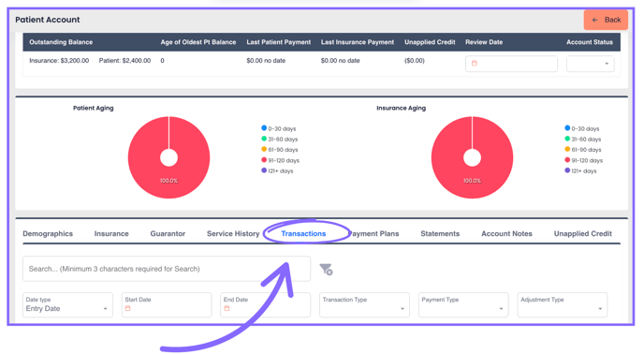Toggle Patient Aging 61-90 days legend dot
The width and height of the screenshot is (644, 354).
[x=264, y=149]
